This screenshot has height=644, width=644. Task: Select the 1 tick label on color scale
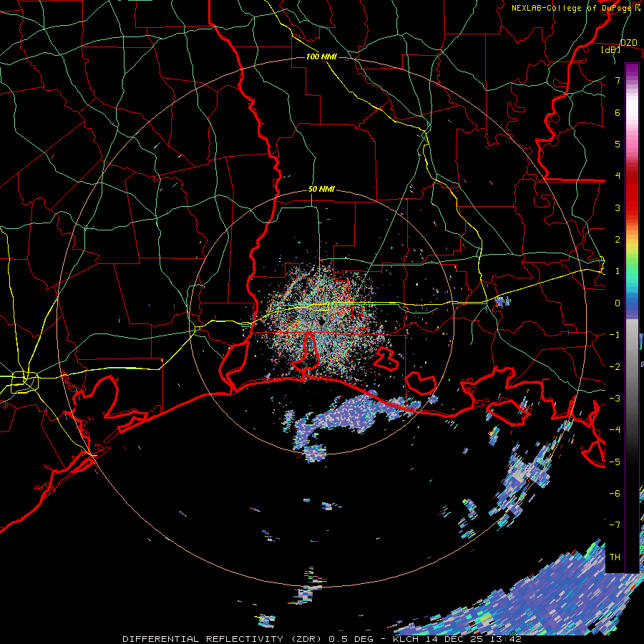click(618, 271)
